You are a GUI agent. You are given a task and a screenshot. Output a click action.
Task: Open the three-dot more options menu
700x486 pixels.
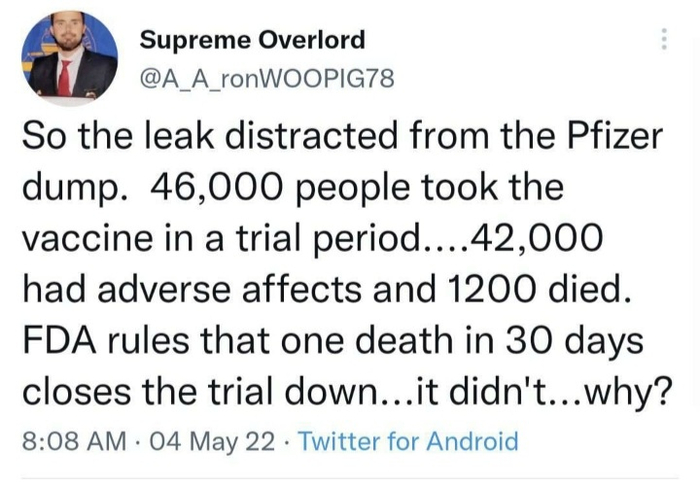[x=660, y=39]
